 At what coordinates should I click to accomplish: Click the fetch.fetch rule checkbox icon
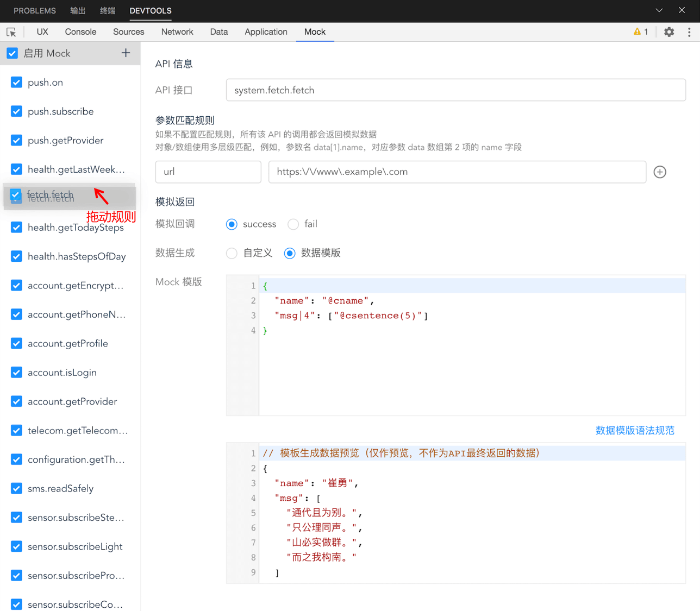(x=15, y=194)
